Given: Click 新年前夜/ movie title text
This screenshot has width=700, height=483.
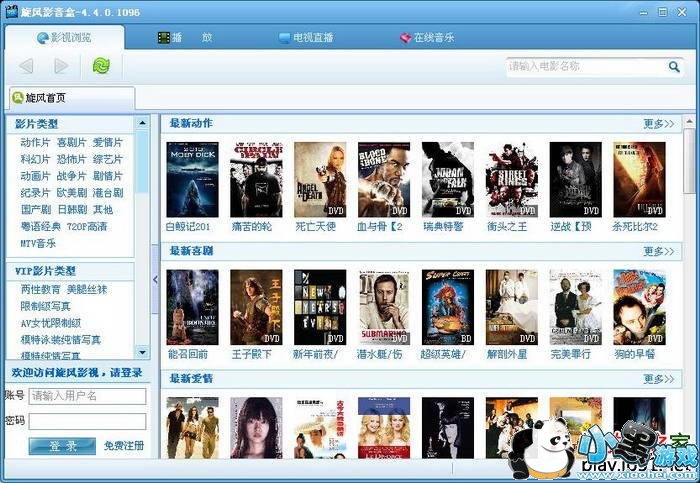Looking at the screenshot, I should 315,354.
